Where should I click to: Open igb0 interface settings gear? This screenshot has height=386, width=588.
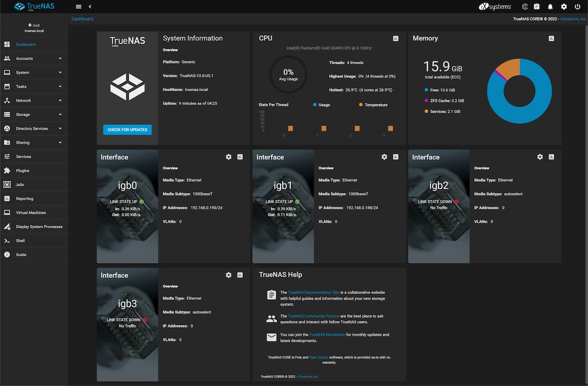click(x=228, y=157)
